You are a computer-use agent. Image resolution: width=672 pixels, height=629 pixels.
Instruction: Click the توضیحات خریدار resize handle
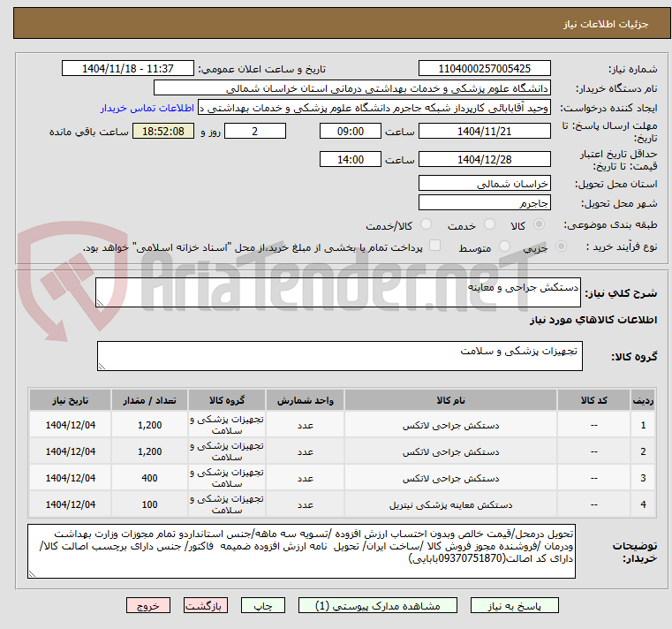point(32,574)
